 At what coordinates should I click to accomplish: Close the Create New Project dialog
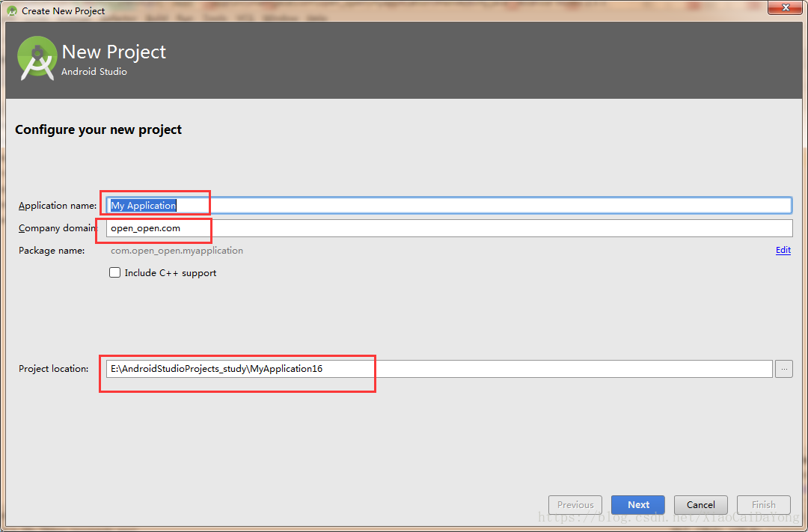pos(786,7)
